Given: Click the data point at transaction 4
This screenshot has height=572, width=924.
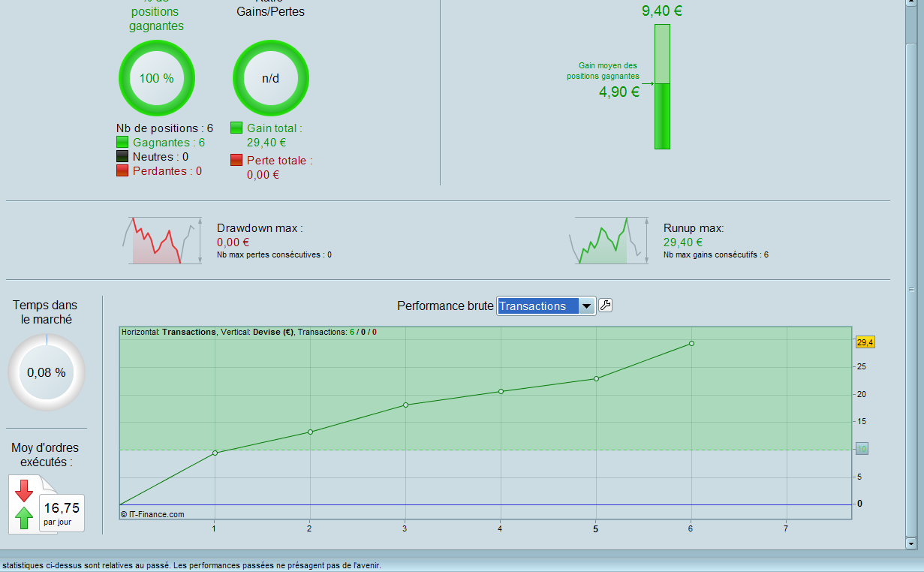Looking at the screenshot, I should point(501,391).
